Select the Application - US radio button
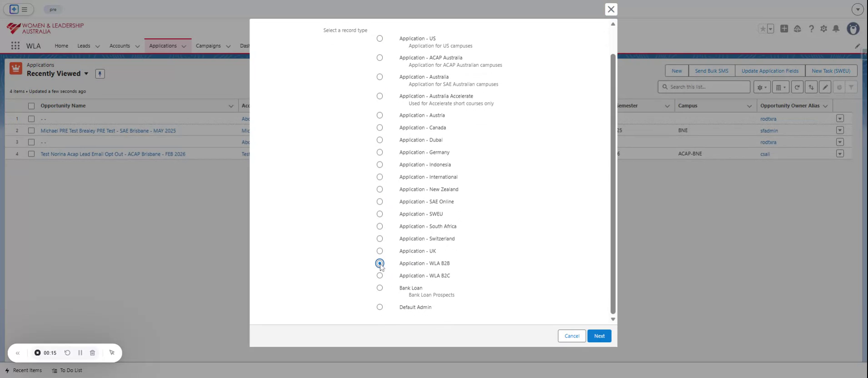868x378 pixels. click(x=379, y=39)
